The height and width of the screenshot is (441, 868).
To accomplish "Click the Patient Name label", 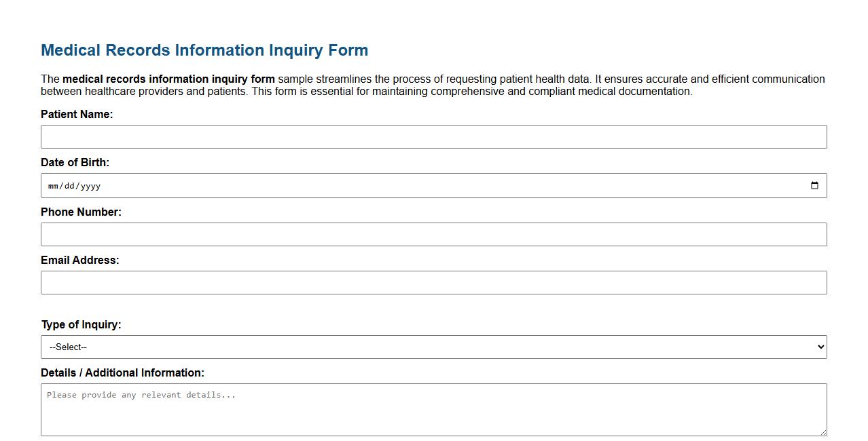I will tap(76, 114).
